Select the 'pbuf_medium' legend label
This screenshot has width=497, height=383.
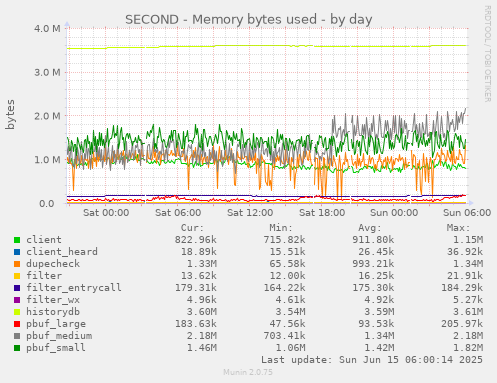click(59, 336)
